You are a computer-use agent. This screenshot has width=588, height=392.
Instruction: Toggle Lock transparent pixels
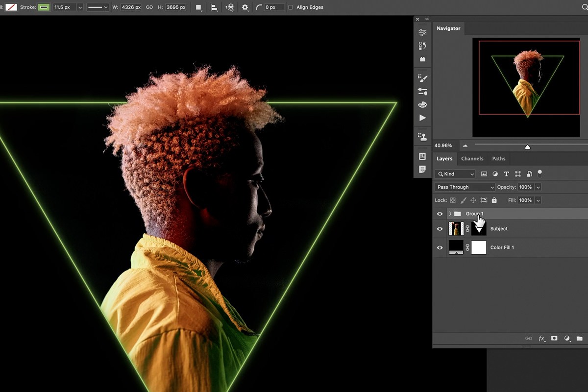click(x=453, y=200)
